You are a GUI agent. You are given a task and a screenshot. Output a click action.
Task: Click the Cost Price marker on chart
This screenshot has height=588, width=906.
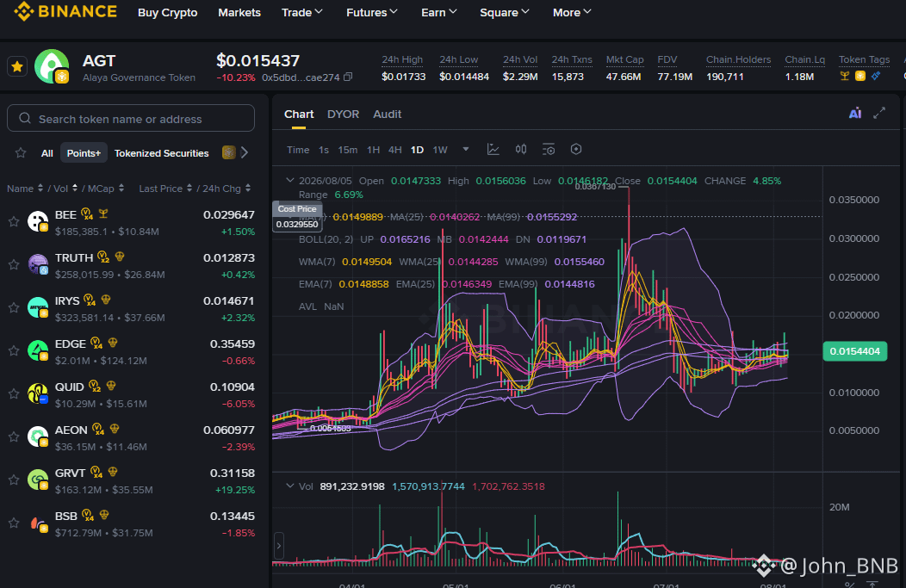coord(297,217)
